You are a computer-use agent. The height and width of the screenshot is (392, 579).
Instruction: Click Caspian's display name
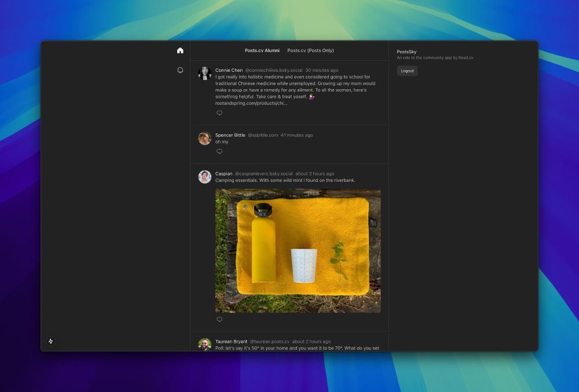[223, 174]
